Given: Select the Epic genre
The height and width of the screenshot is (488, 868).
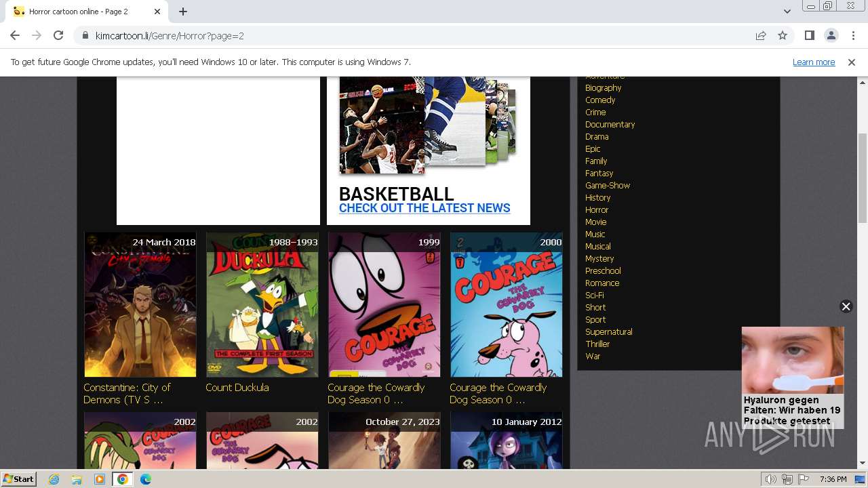Looking at the screenshot, I should [593, 148].
